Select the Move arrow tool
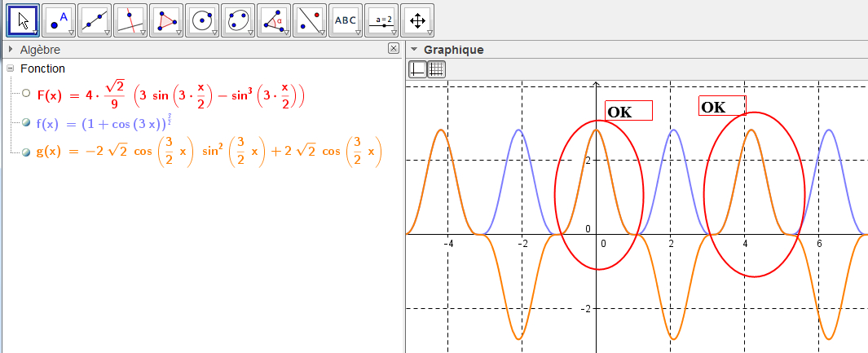This screenshot has height=353, width=868. [23, 20]
